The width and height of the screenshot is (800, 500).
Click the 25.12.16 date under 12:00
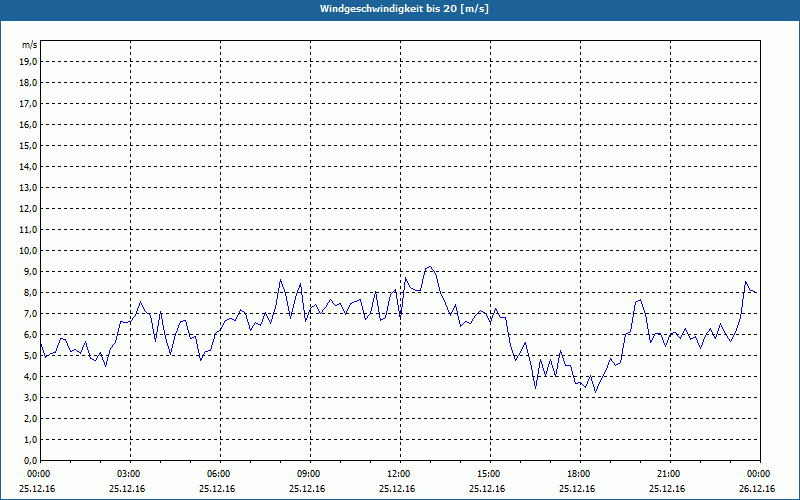pos(397,488)
